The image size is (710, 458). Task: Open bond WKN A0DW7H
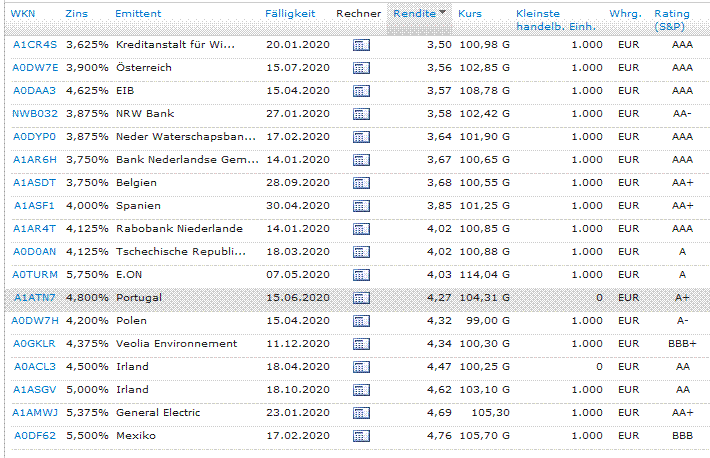(35, 321)
